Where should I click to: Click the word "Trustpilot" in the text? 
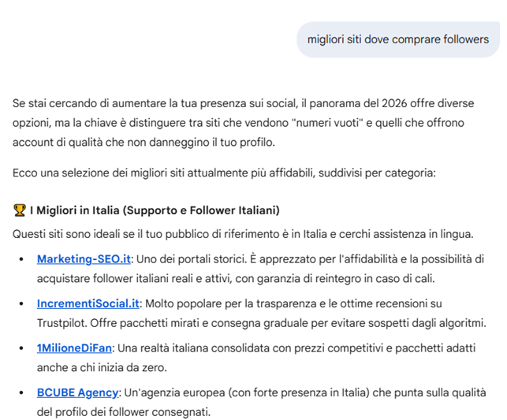[65, 323]
